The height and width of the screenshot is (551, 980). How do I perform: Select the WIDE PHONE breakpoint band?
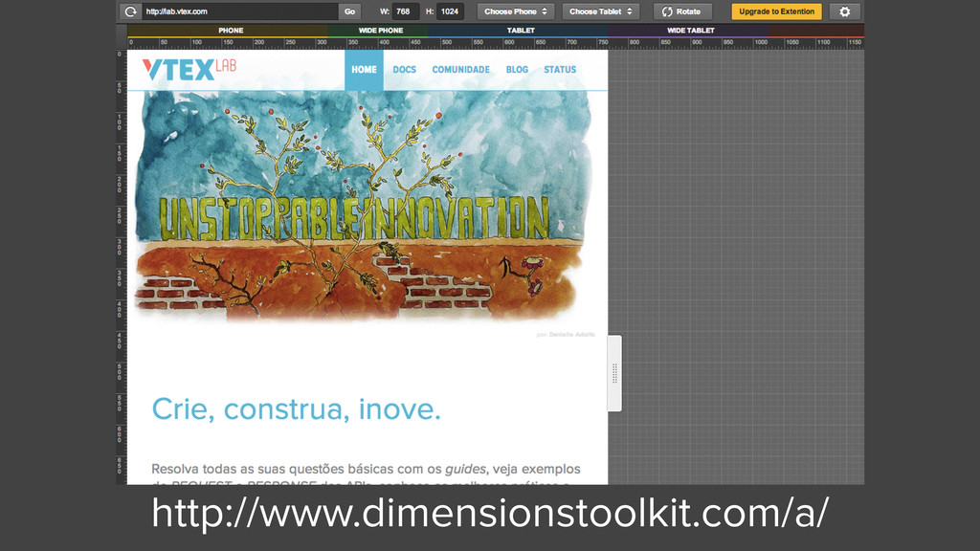378,30
